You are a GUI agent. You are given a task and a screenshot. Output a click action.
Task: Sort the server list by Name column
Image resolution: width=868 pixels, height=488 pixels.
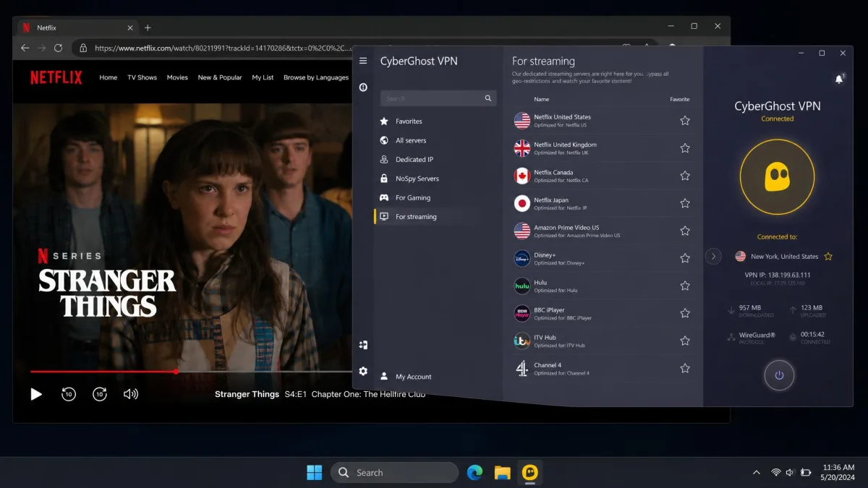[x=541, y=99]
